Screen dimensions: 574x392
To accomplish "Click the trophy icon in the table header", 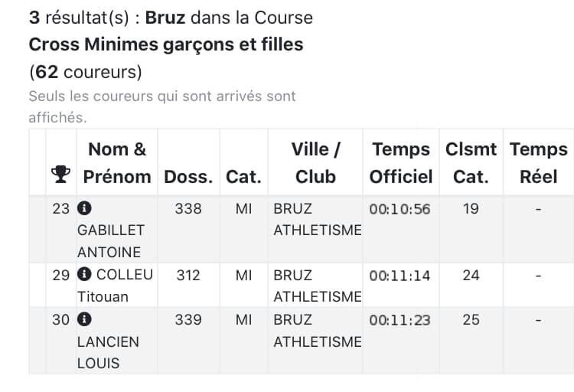I will [60, 175].
